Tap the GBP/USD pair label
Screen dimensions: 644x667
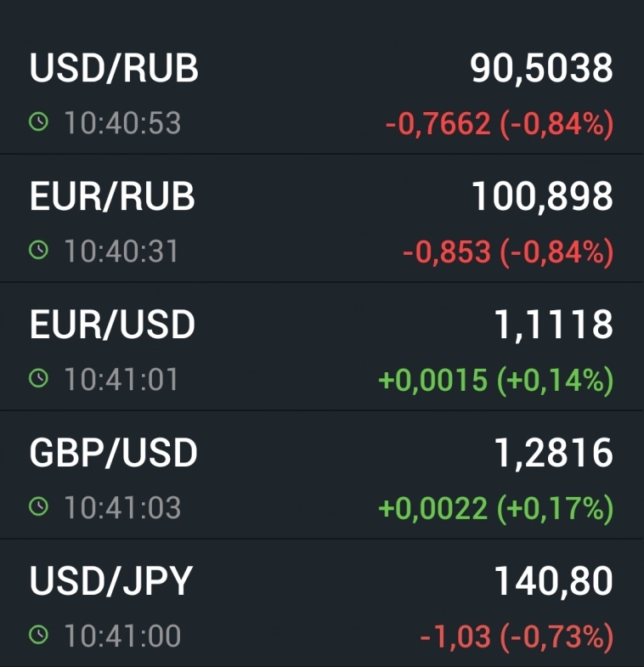(113, 453)
